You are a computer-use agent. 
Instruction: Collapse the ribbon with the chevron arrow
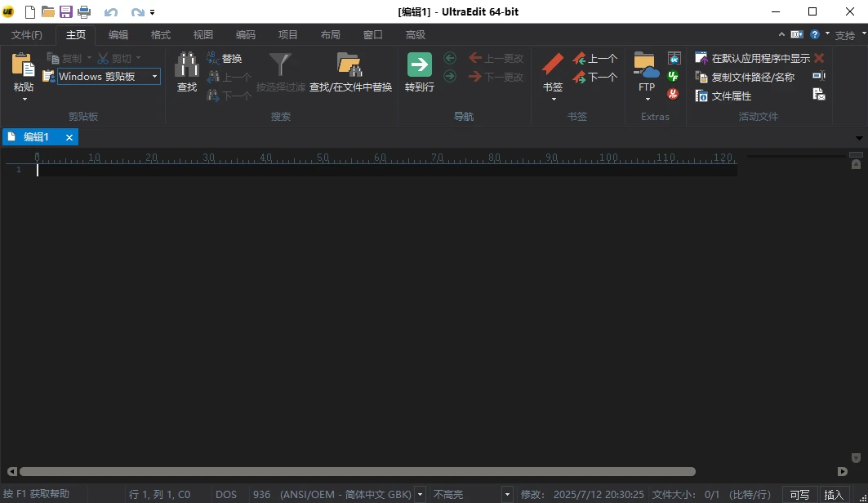(781, 34)
